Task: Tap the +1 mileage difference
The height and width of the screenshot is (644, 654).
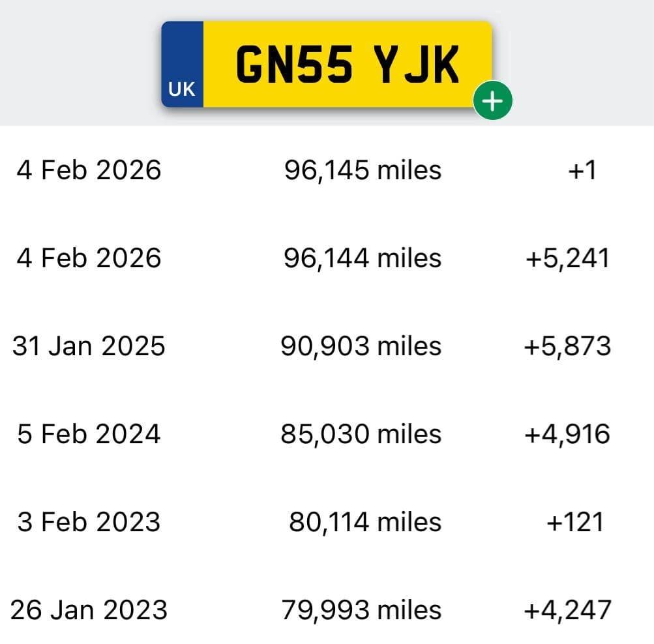Action: pos(582,170)
